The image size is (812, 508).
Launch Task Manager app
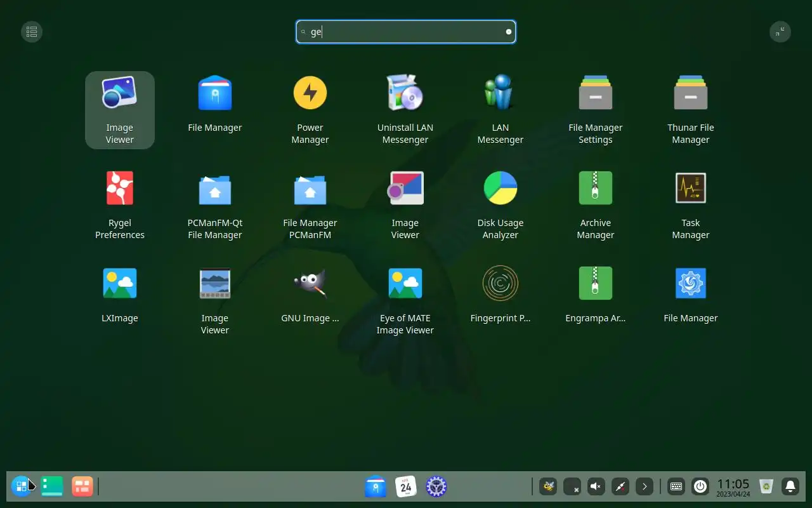(691, 205)
